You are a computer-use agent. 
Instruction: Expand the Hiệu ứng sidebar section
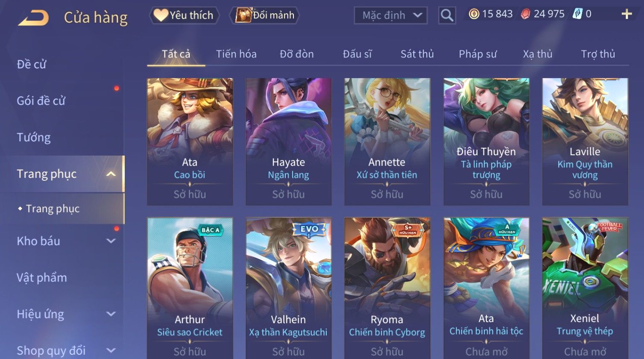pyautogui.click(x=111, y=314)
